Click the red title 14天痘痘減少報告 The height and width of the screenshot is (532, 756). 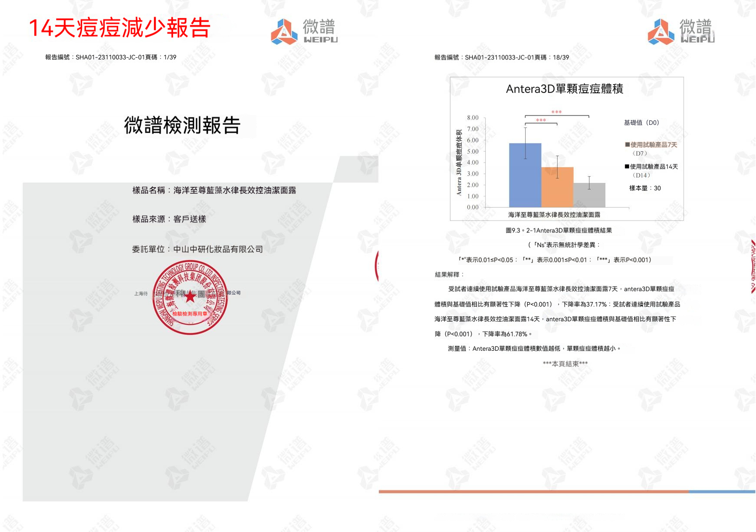120,28
